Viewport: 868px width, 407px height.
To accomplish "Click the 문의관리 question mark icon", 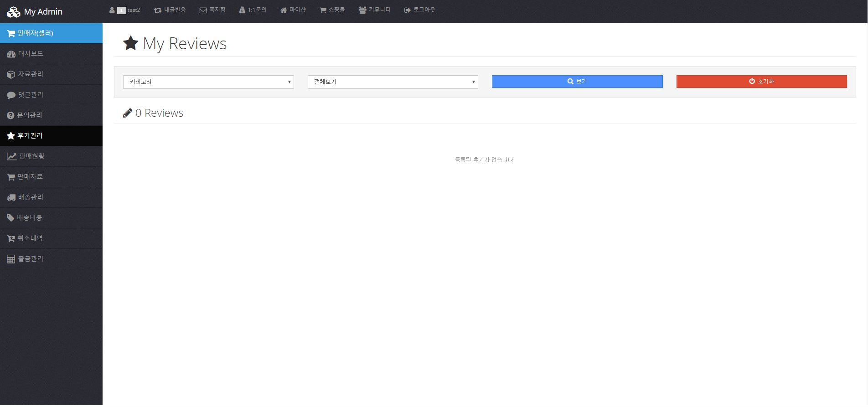I will (10, 116).
